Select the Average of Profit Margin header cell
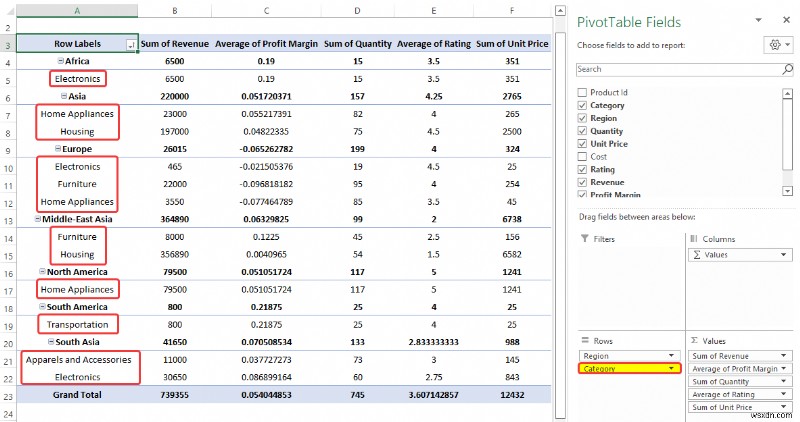Viewport: 800px width, 422px height. coord(266,44)
